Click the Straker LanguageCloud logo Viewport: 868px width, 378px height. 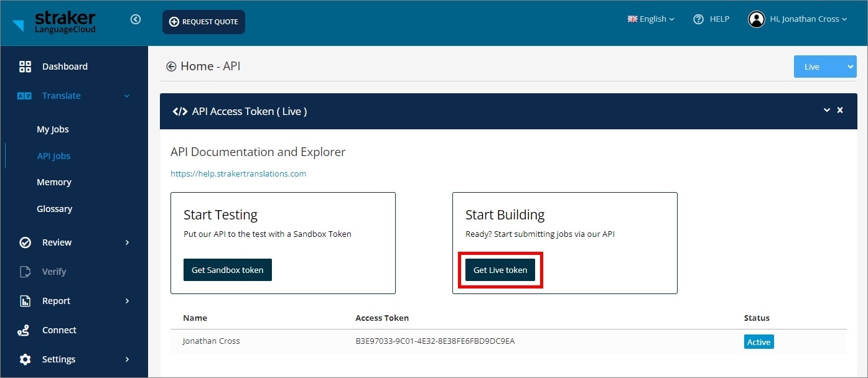click(x=54, y=22)
